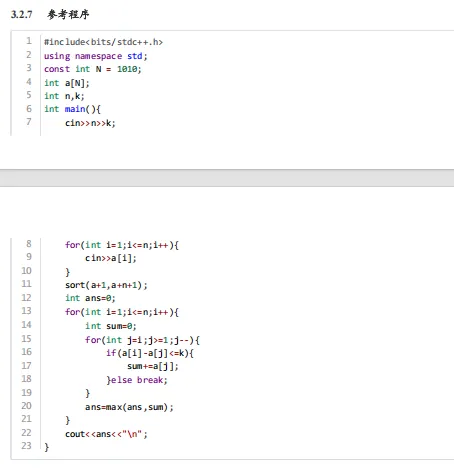Click the section heading 3.2.7 参考程序

50,14
